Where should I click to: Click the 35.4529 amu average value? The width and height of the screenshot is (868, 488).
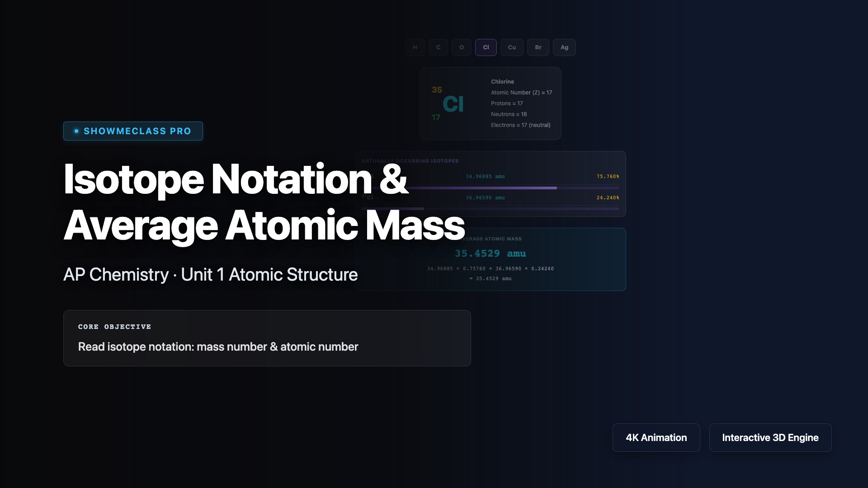tap(490, 253)
